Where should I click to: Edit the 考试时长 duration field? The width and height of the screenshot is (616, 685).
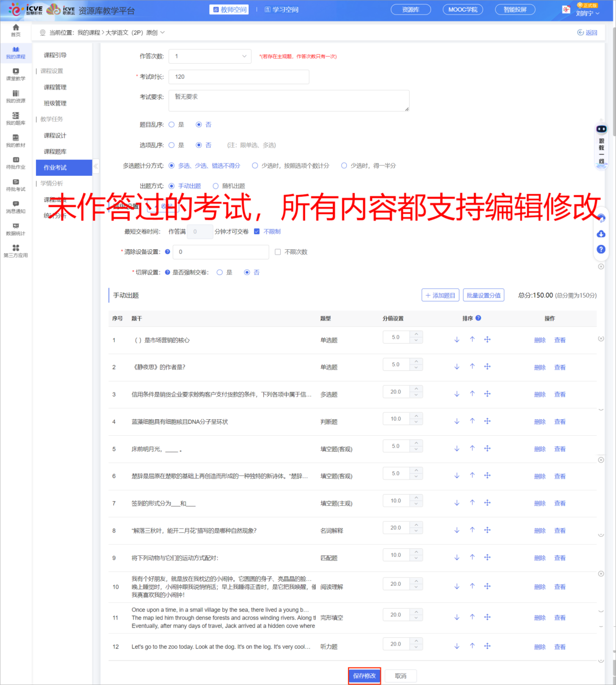coord(238,76)
